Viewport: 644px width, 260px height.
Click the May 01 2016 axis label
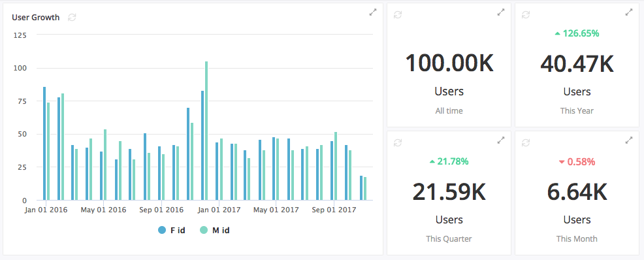(x=103, y=210)
